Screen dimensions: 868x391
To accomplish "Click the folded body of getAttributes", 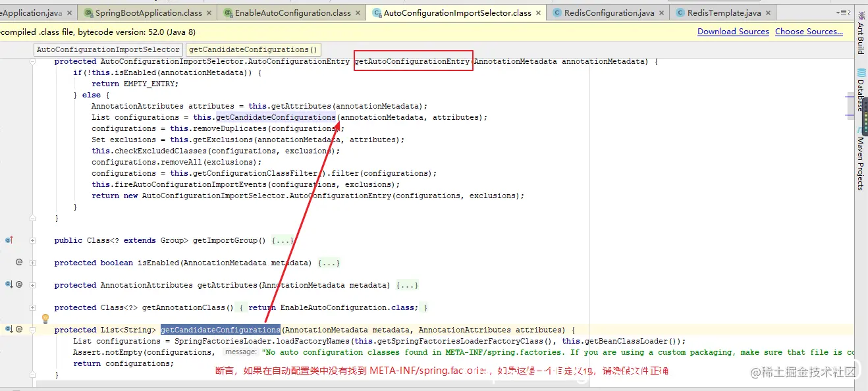I will coord(407,286).
